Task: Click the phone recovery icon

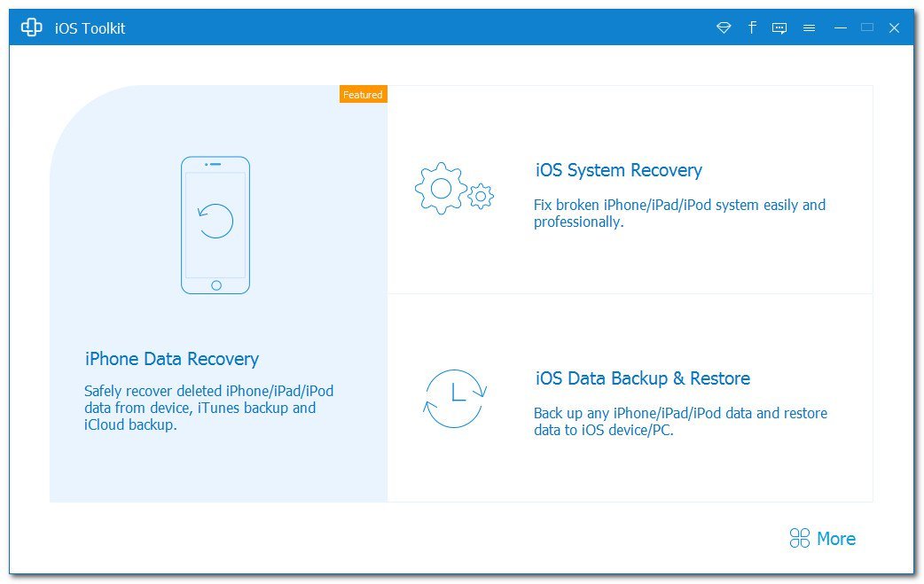Action: point(215,225)
